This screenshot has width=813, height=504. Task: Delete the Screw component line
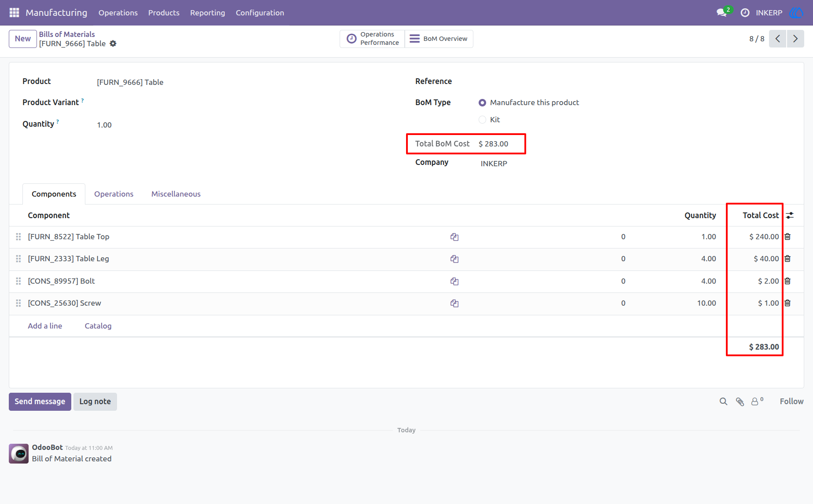(x=787, y=303)
